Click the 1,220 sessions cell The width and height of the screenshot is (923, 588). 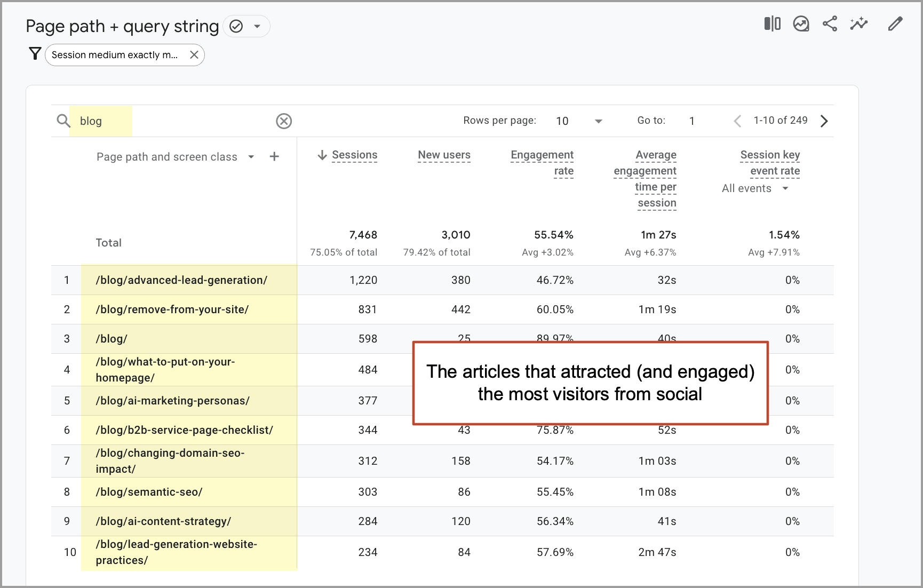click(x=363, y=280)
